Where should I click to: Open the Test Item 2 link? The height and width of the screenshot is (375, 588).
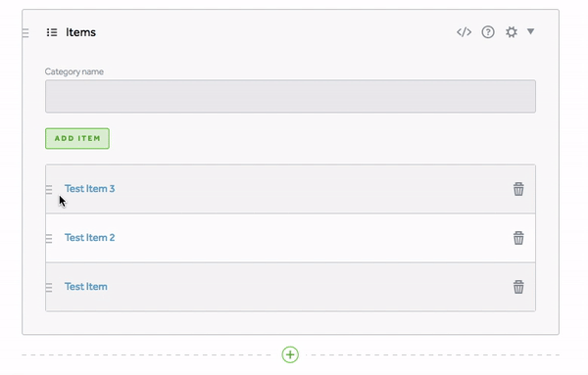[x=89, y=238]
